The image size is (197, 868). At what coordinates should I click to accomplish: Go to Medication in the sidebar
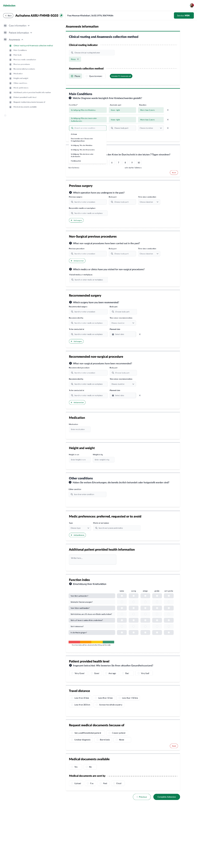click(x=18, y=74)
